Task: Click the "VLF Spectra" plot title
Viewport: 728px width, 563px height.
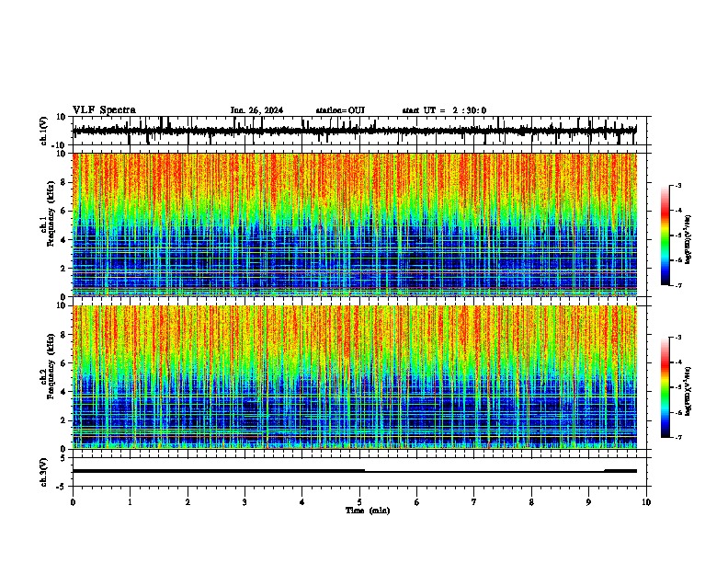Action: [104, 110]
